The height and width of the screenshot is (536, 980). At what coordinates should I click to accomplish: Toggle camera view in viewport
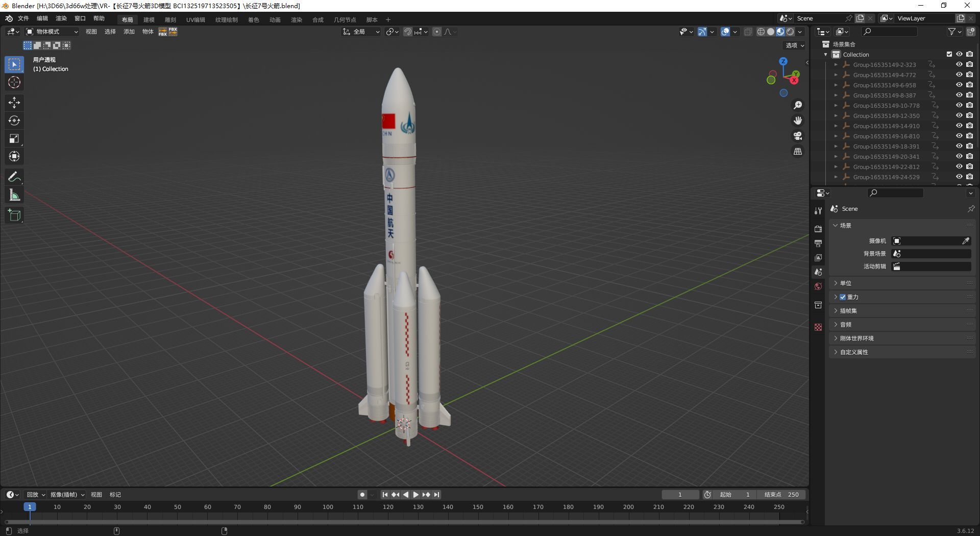coord(798,136)
